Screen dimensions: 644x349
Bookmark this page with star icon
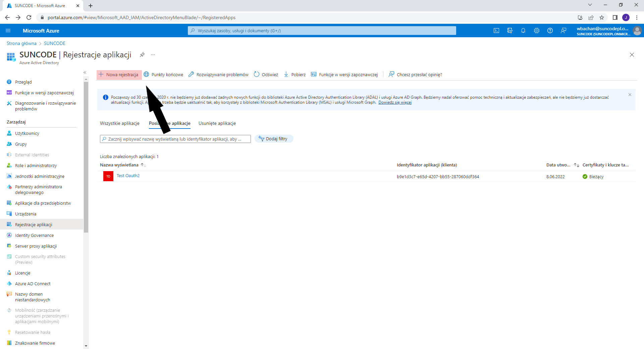(602, 17)
